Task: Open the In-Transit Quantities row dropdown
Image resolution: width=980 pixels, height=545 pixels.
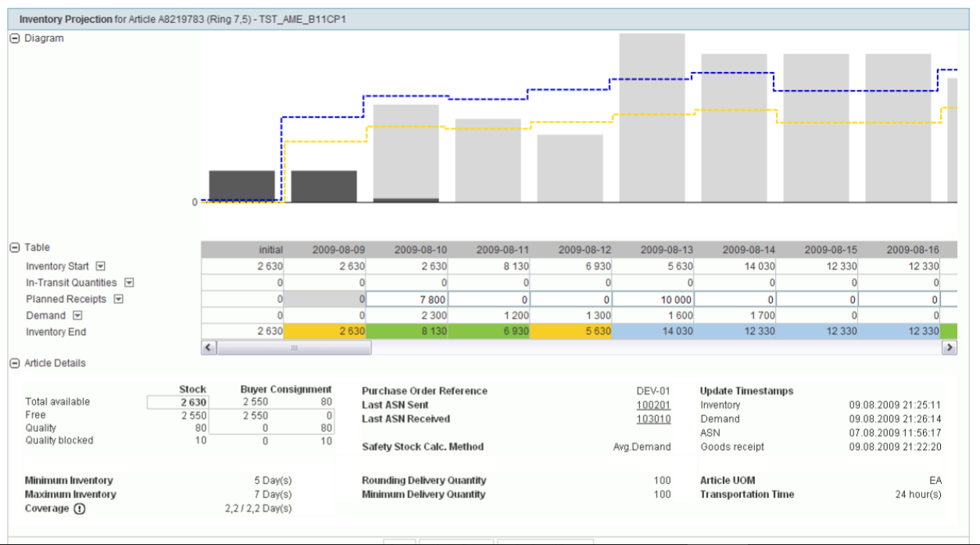Action: [x=130, y=283]
